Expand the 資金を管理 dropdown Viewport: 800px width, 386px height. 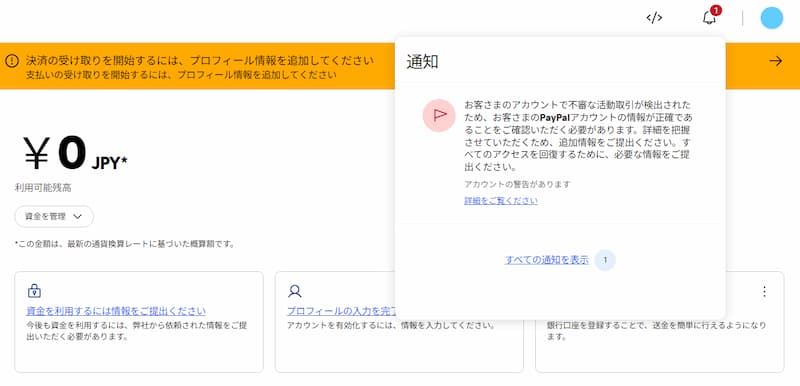(x=54, y=216)
